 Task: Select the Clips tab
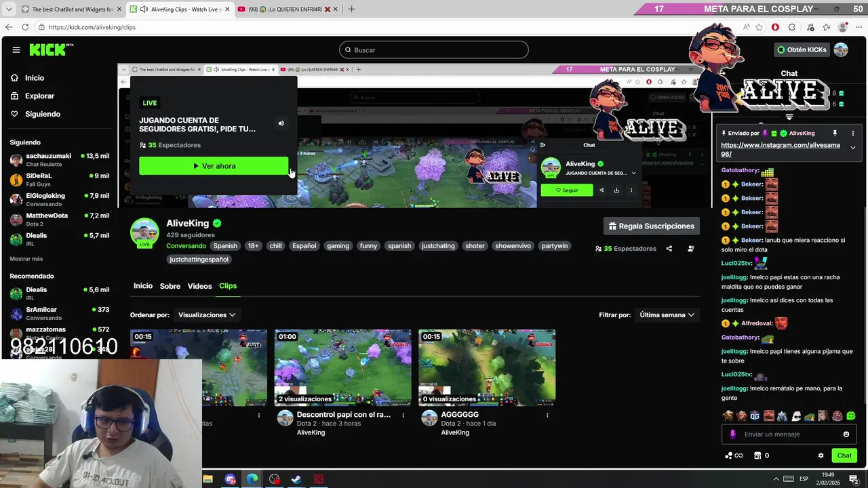228,286
